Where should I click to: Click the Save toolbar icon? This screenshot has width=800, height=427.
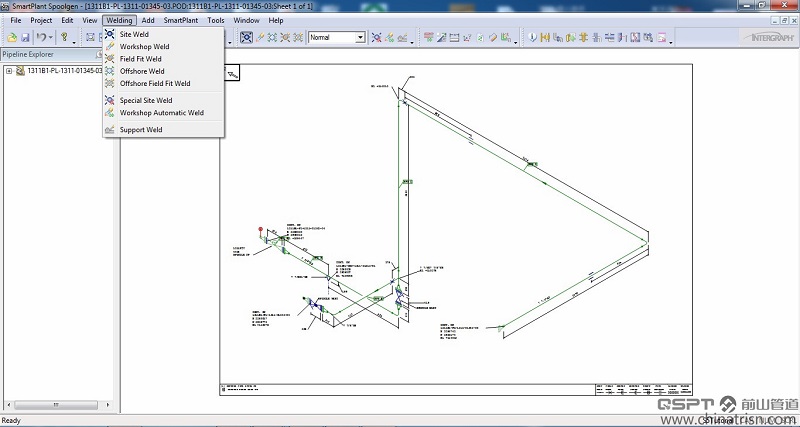(x=25, y=38)
